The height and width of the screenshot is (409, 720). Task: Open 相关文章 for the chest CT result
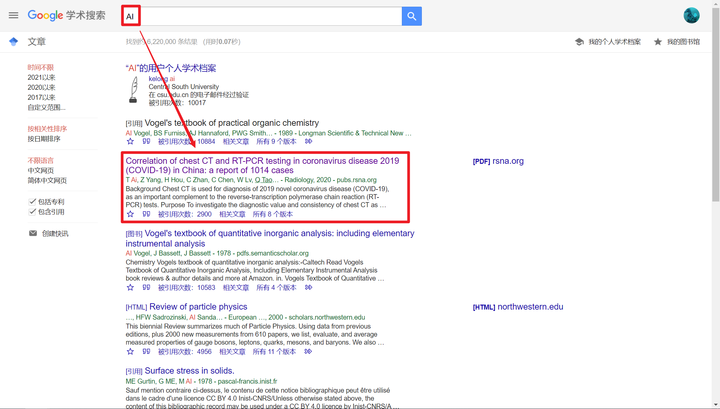[x=232, y=214]
